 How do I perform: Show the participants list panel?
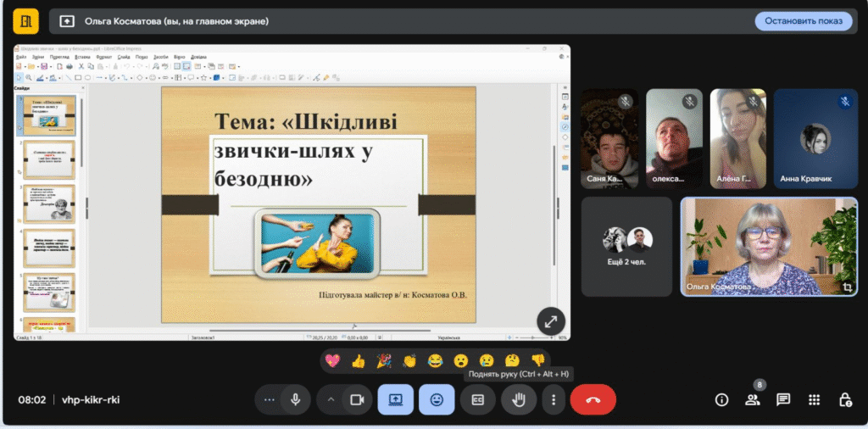752,399
